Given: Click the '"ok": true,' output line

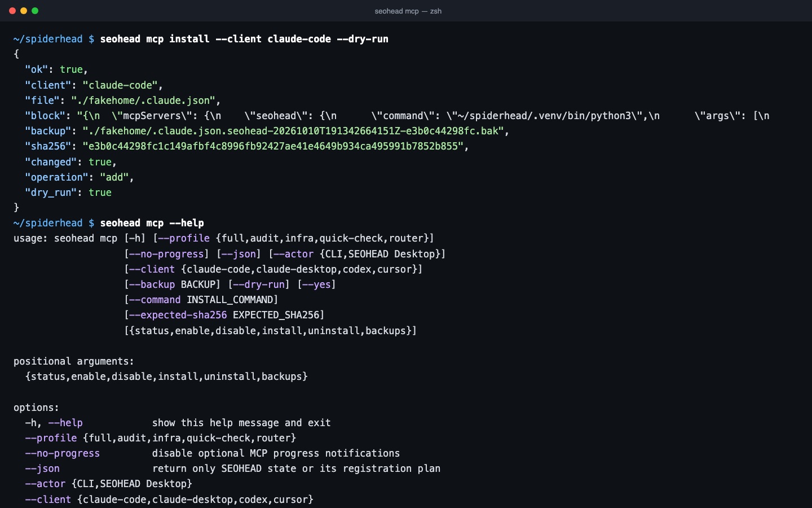Looking at the screenshot, I should coord(56,69).
